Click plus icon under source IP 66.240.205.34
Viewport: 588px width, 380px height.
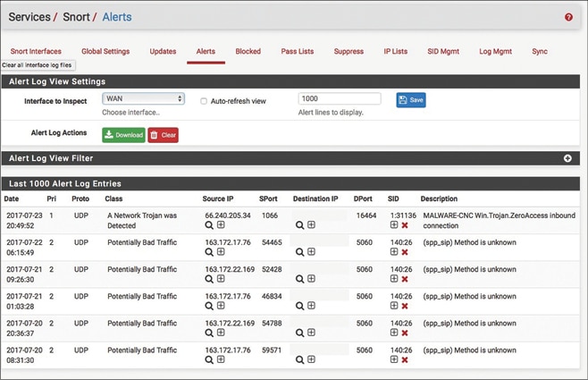221,225
